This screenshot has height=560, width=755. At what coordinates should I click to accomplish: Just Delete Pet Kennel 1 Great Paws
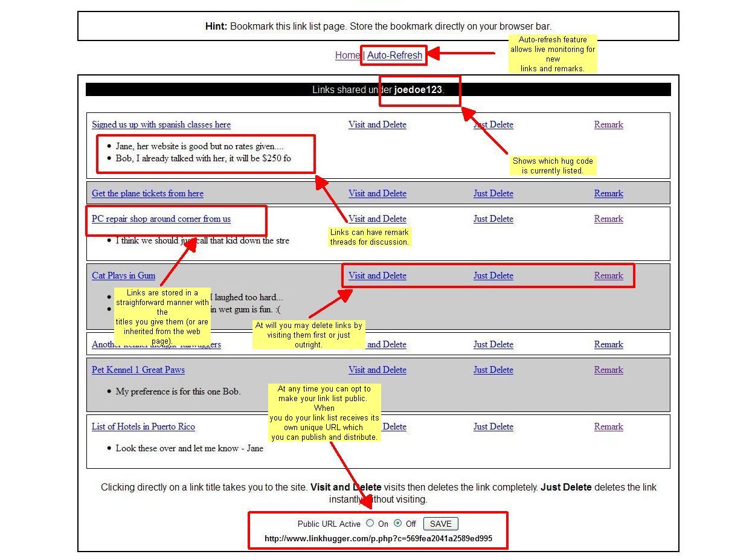(493, 370)
